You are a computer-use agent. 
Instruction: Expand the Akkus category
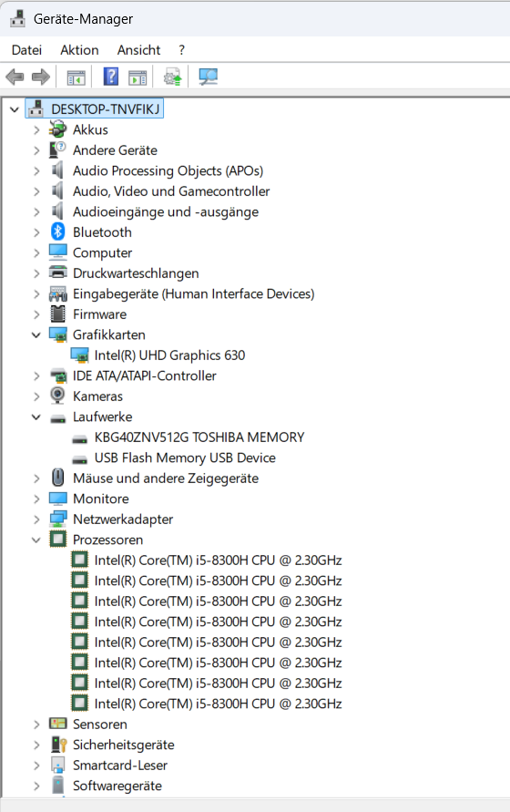click(x=36, y=129)
